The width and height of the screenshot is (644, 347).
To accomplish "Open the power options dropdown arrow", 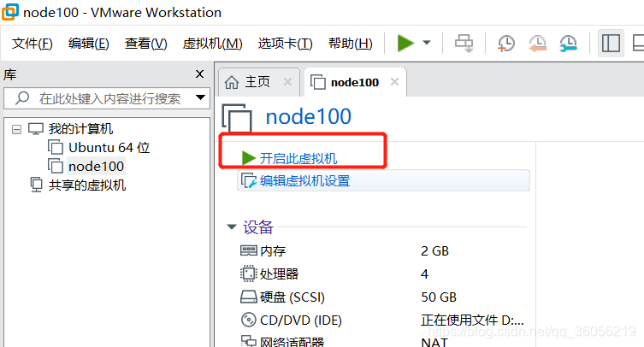I will 427,42.
